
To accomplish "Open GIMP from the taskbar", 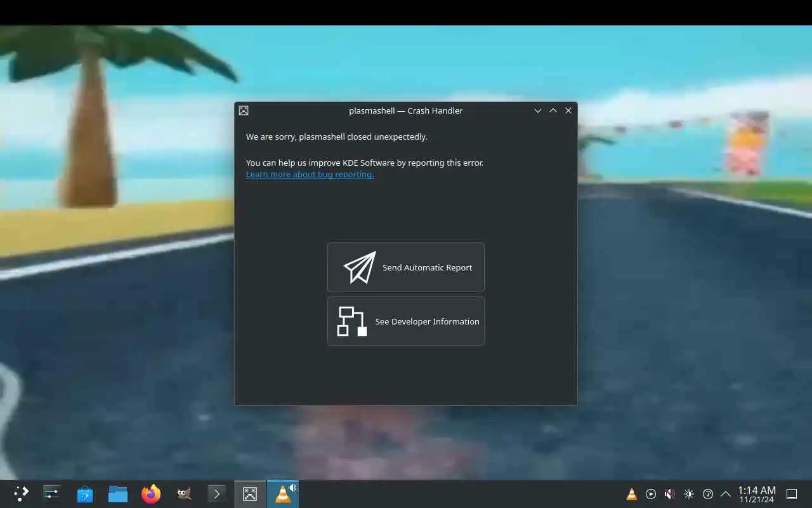I will click(x=184, y=493).
